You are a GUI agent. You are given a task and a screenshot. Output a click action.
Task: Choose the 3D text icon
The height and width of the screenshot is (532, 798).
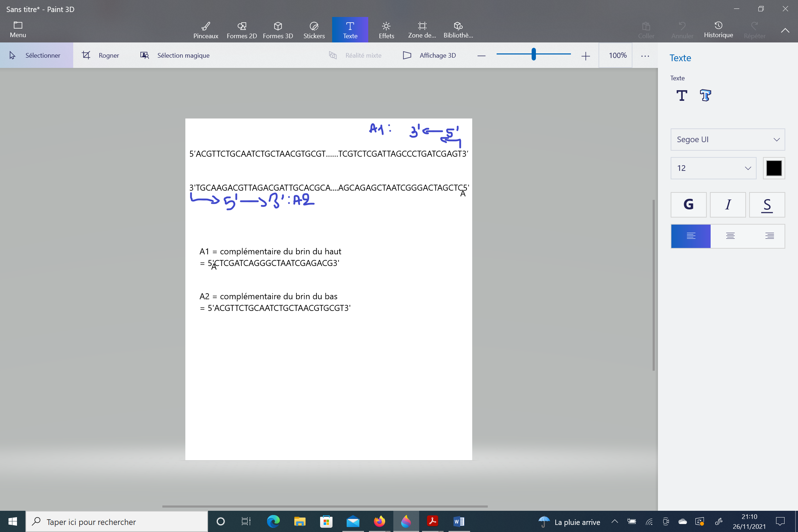click(705, 96)
